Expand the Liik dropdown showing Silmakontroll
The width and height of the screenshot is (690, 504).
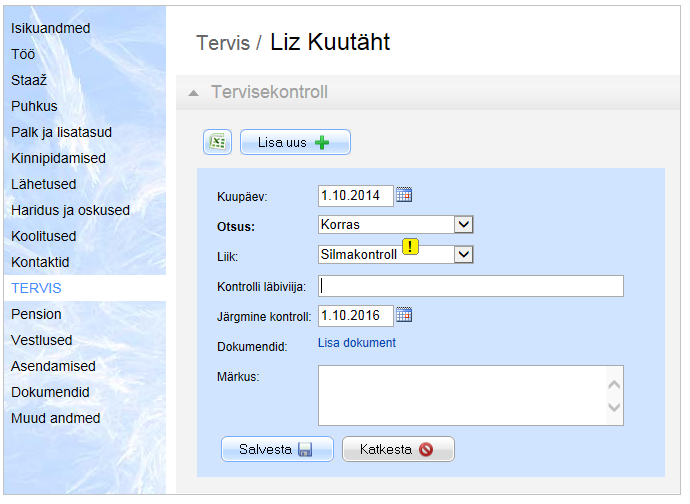pos(463,254)
